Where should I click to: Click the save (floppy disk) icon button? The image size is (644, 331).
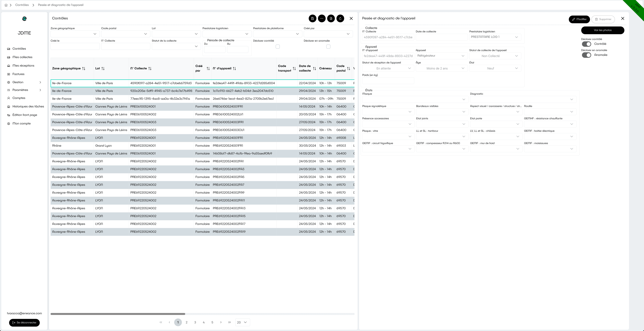(x=312, y=19)
